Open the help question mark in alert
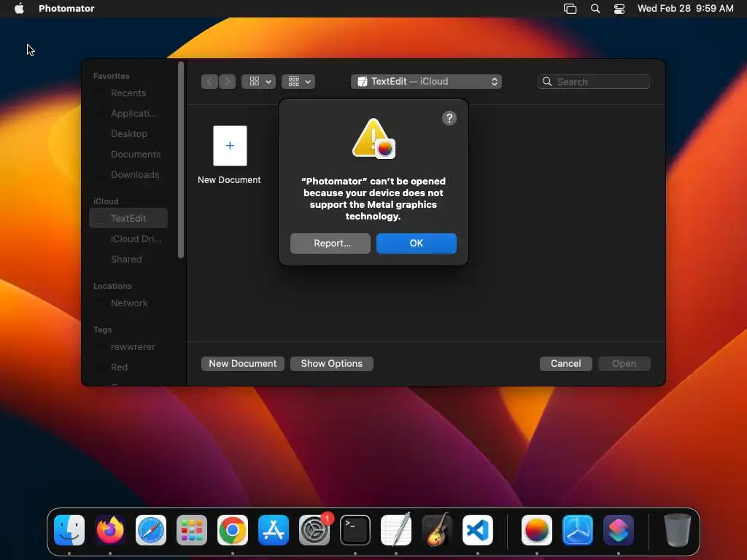747x560 pixels. (449, 118)
